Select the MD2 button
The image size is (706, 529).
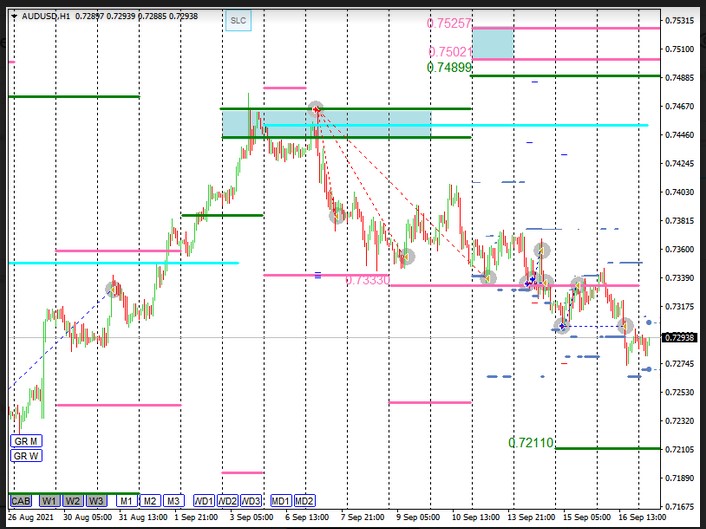[x=305, y=500]
